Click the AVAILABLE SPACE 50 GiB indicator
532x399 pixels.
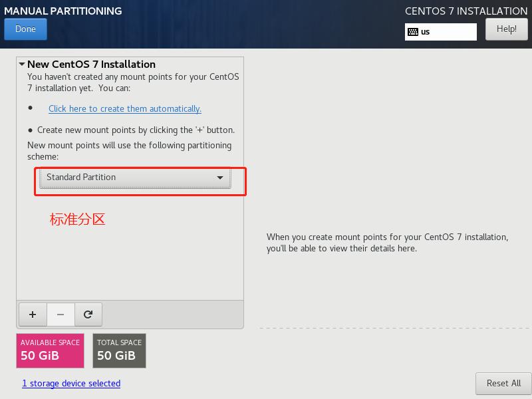click(50, 350)
